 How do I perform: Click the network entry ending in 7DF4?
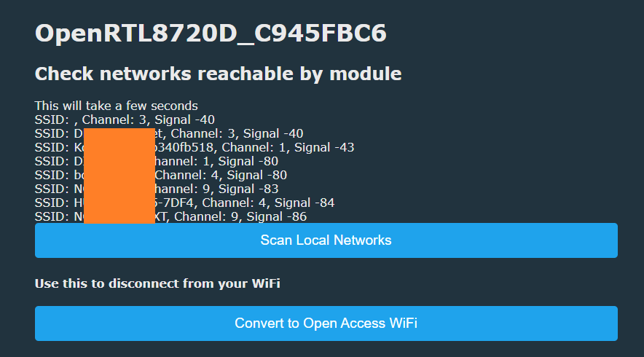(185, 203)
